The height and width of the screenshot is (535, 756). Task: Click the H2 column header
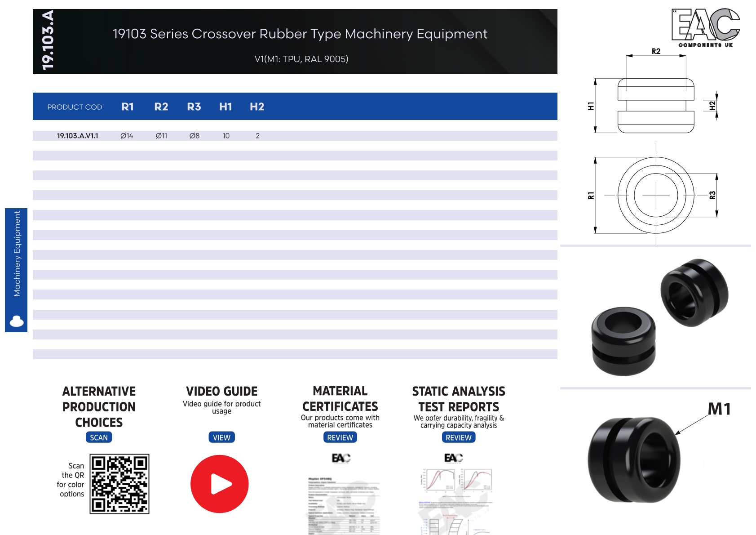257,107
